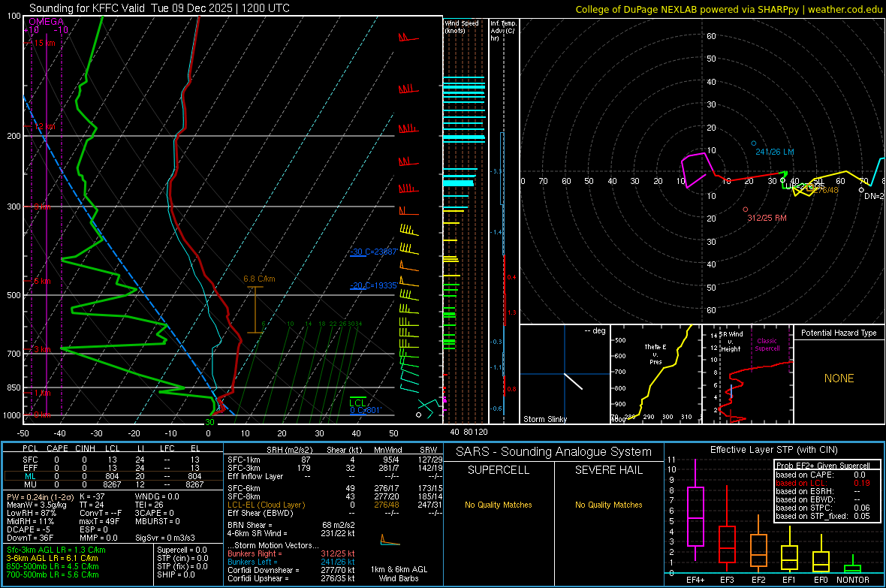Select the SFC-1km kinematics row

[335, 460]
